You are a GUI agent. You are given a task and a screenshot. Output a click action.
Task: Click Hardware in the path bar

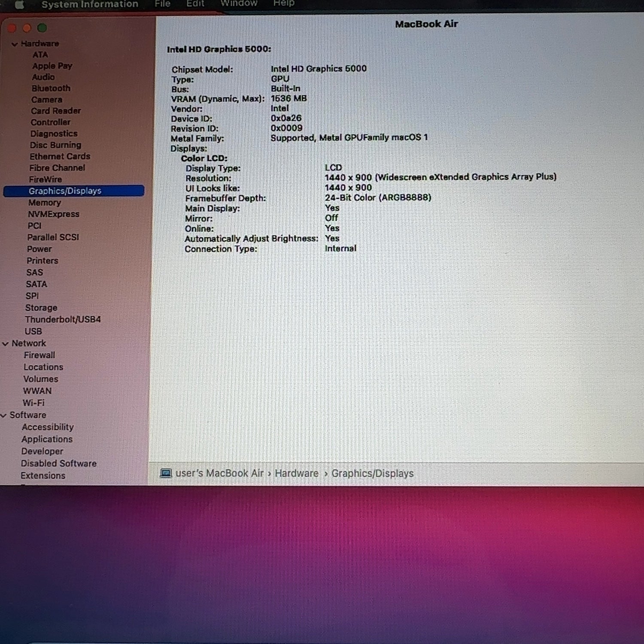tap(297, 473)
